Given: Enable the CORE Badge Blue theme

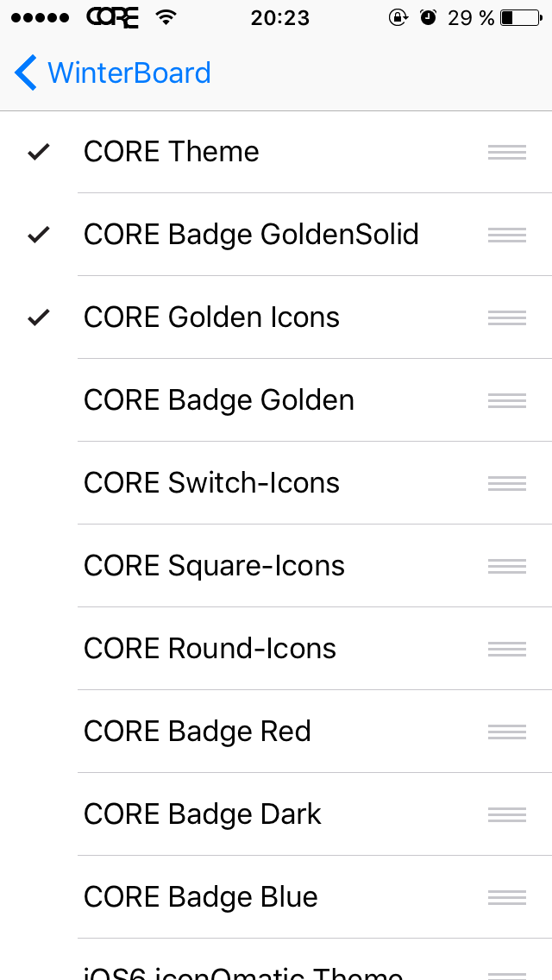Looking at the screenshot, I should (x=200, y=897).
